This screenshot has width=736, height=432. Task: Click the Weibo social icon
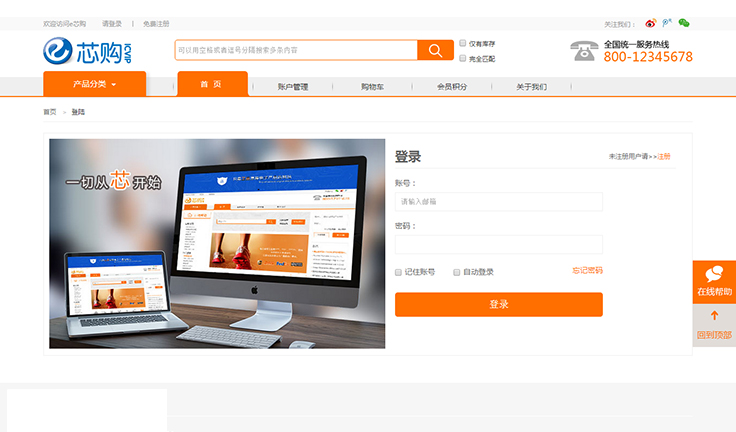pos(651,23)
